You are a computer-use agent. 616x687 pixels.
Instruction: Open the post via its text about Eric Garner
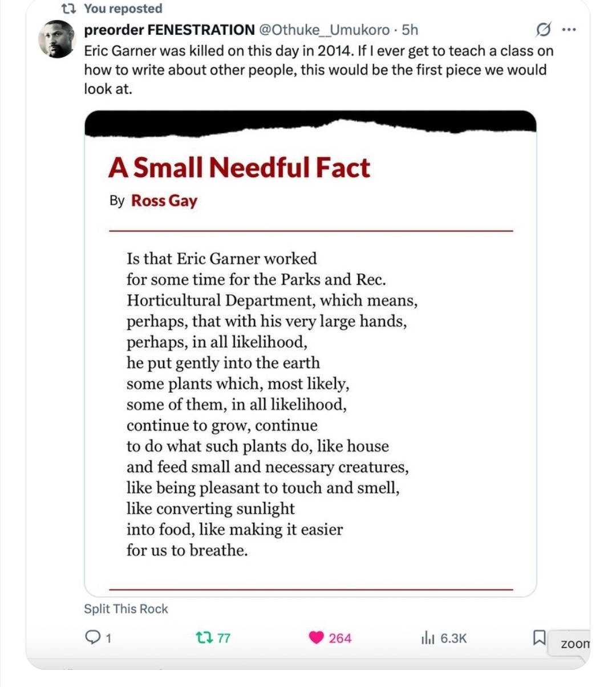point(318,70)
